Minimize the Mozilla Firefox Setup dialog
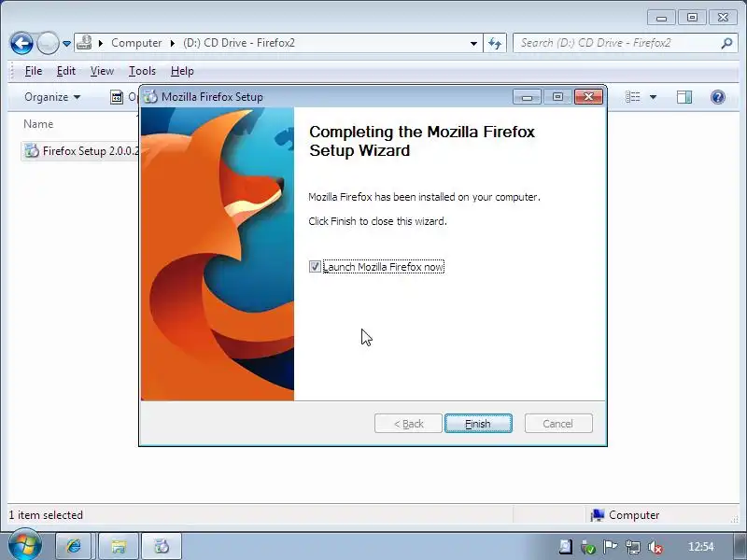The height and width of the screenshot is (560, 747). (527, 97)
